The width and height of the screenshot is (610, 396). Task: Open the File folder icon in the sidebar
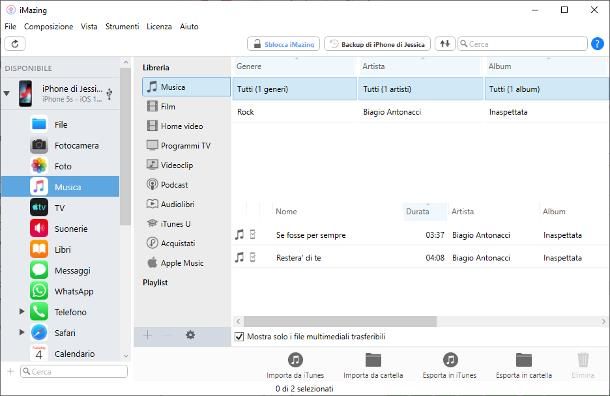coord(39,124)
